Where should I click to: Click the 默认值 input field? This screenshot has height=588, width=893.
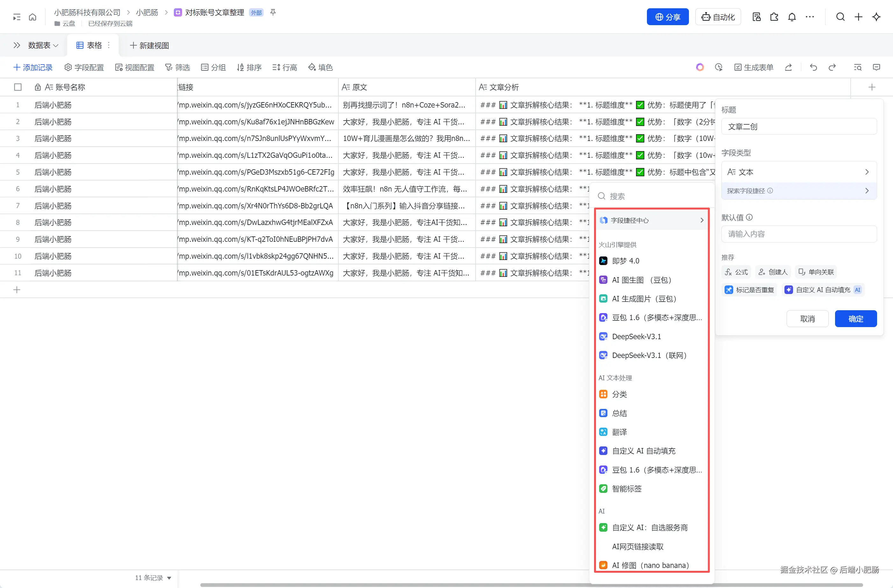(798, 234)
